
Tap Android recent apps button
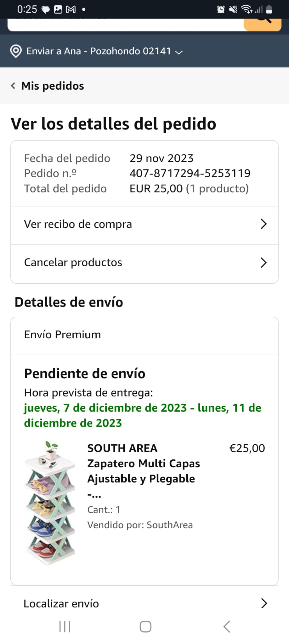tap(65, 627)
